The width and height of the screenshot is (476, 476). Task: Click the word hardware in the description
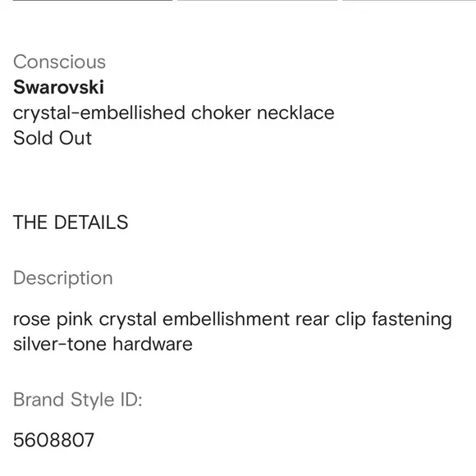[153, 344]
